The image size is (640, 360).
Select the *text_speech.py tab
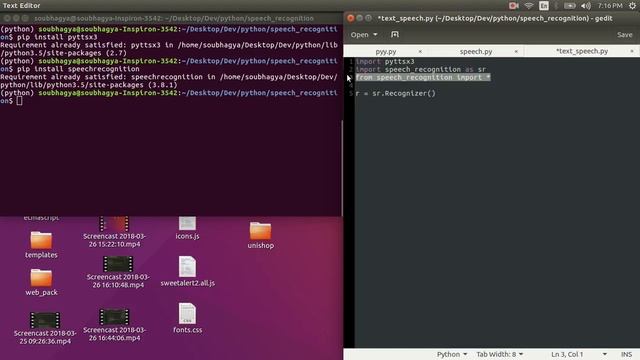click(582, 51)
